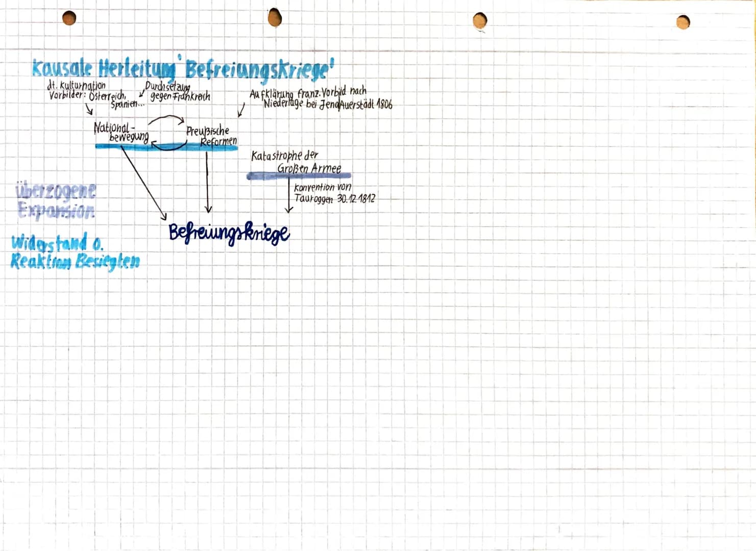Select the note 'Durchsetzung gegen Frankreich'
756x551 pixels.
178,91
